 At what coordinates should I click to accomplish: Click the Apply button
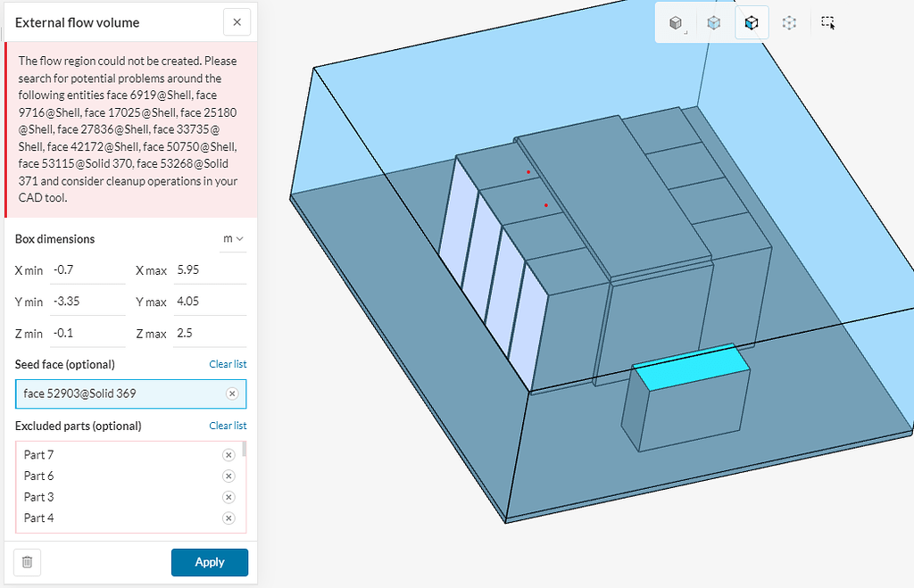click(209, 562)
